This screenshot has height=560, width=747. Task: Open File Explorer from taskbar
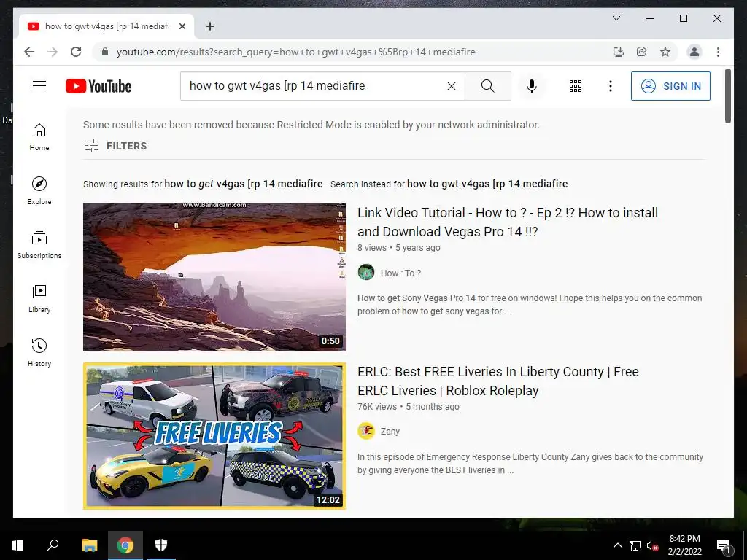coord(89,545)
